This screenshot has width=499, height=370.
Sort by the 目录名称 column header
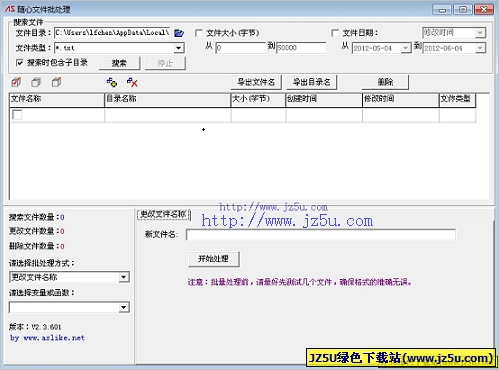(168, 100)
